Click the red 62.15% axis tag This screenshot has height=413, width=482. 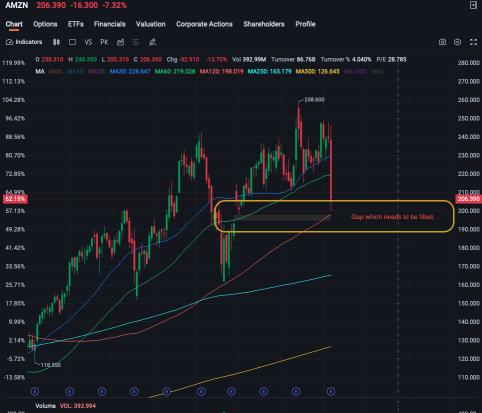click(x=15, y=199)
